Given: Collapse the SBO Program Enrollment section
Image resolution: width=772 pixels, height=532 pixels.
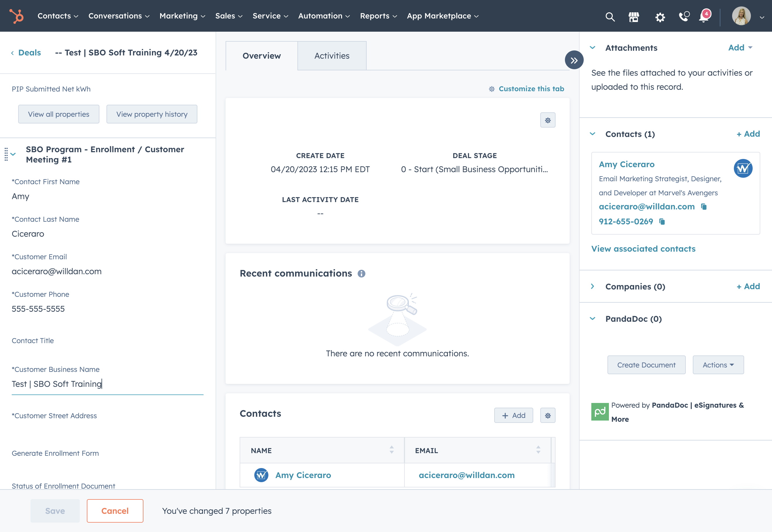Looking at the screenshot, I should tap(13, 154).
